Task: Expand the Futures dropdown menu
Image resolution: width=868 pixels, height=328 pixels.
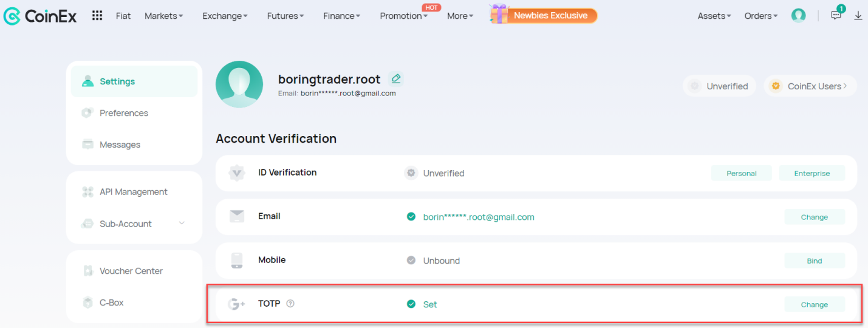Action: pyautogui.click(x=285, y=16)
